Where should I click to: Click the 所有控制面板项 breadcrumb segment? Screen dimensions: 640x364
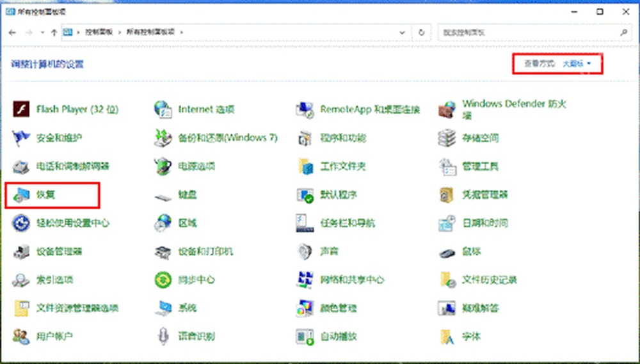click(x=150, y=32)
